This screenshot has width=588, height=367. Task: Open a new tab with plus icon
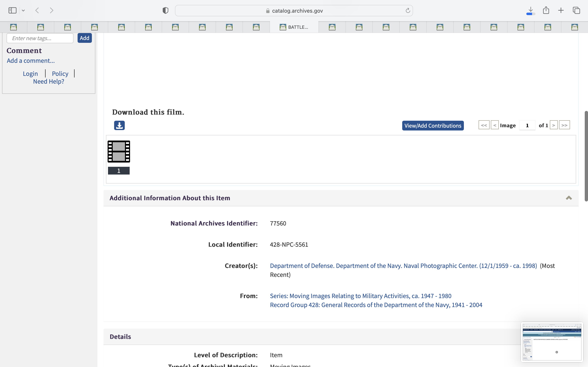[x=561, y=10]
